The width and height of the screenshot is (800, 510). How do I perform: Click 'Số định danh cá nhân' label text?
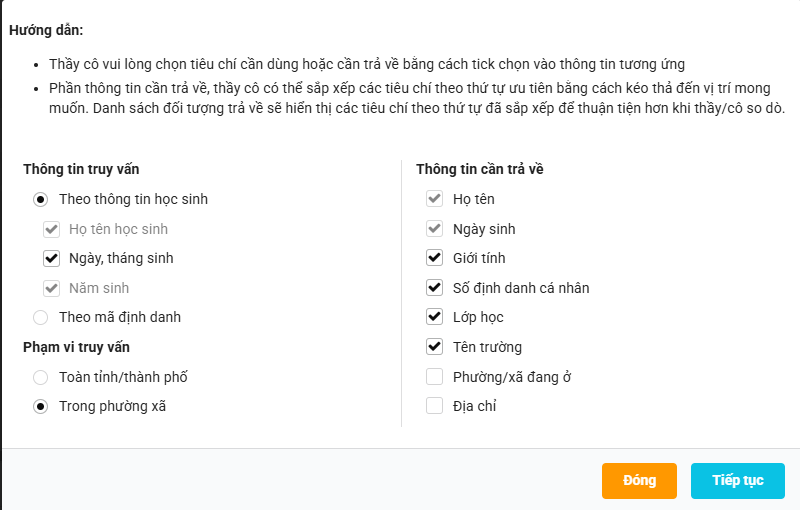tap(521, 288)
